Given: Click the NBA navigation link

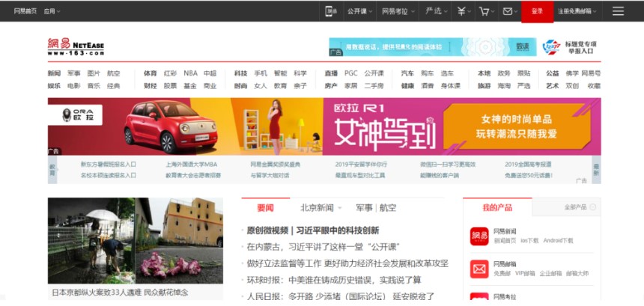Looking at the screenshot, I should 190,73.
